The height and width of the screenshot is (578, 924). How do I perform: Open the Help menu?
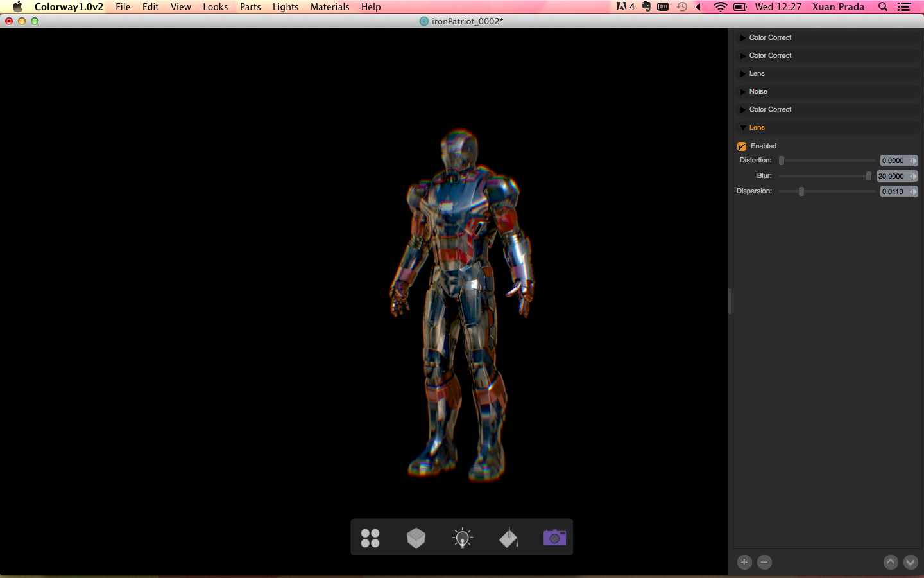point(371,6)
